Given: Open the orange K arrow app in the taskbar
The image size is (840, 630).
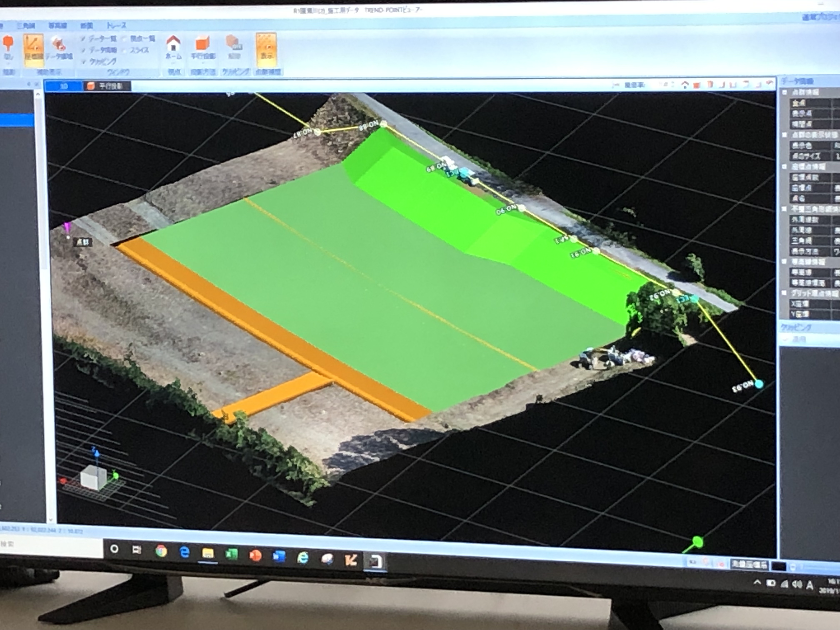Looking at the screenshot, I should point(350,560).
